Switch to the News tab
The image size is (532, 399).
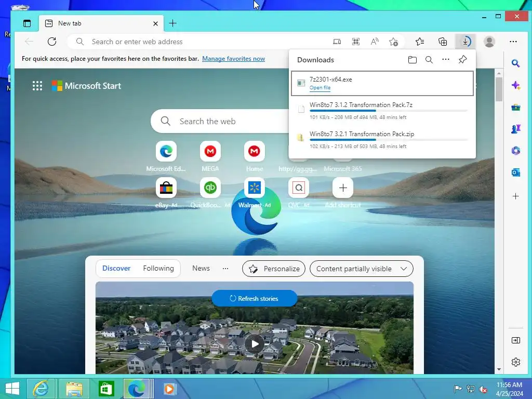point(201,269)
